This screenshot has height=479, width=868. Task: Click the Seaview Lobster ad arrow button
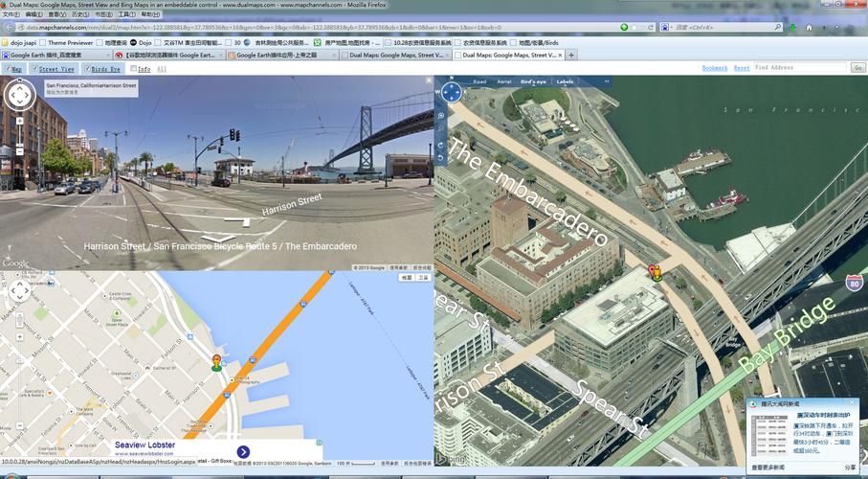pyautogui.click(x=243, y=452)
